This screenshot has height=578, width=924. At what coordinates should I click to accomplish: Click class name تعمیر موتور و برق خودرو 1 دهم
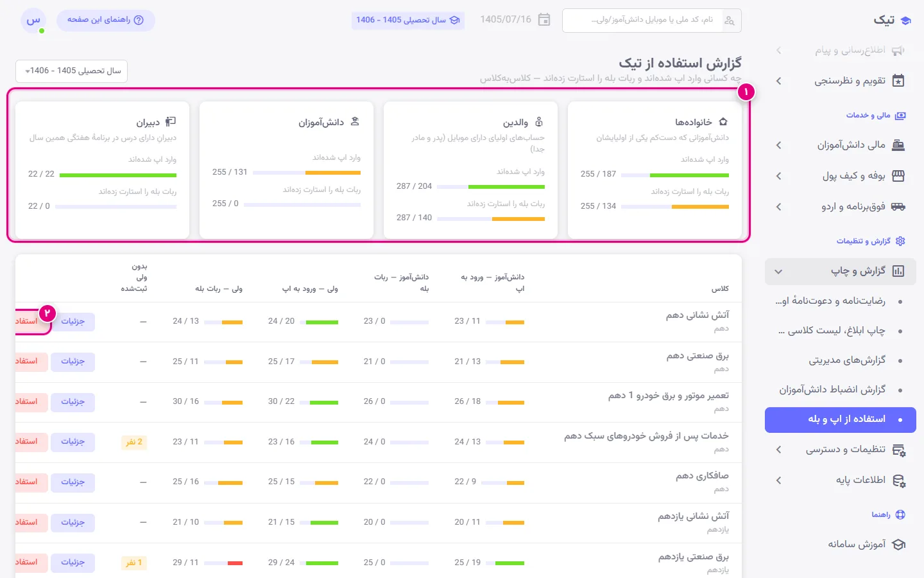[x=669, y=396]
